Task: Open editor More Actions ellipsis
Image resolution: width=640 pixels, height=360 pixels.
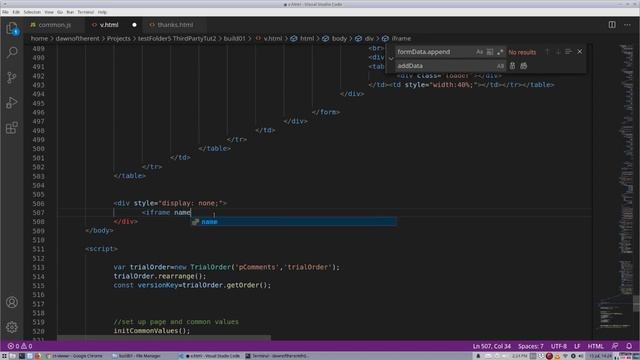Action: 627,25
